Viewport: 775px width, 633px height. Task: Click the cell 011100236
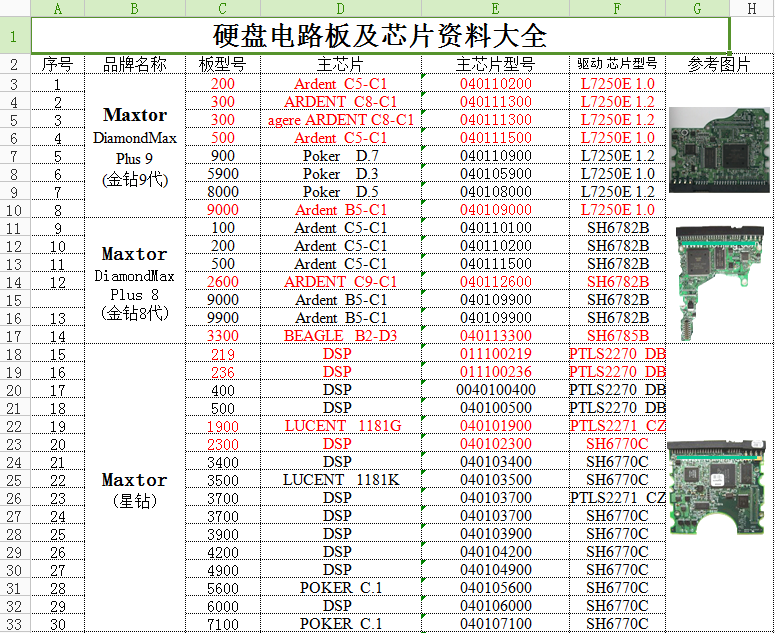click(x=495, y=372)
